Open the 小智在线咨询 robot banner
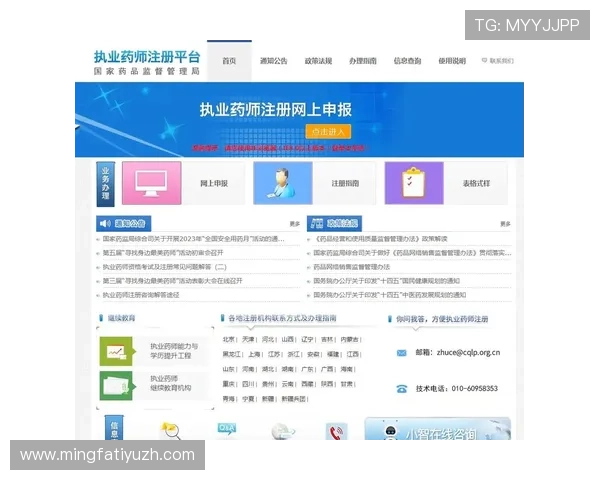Image resolution: width=600 pixels, height=480 pixels. point(437,429)
